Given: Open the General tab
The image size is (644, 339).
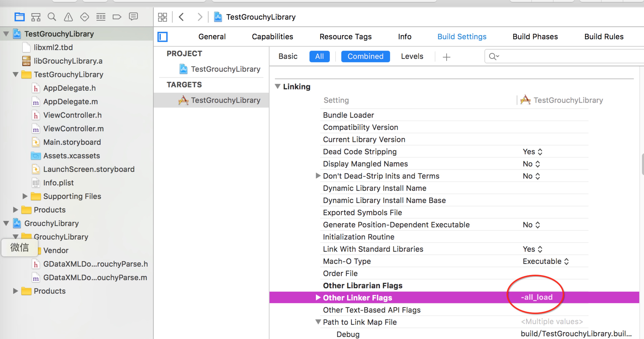Looking at the screenshot, I should click(x=212, y=37).
